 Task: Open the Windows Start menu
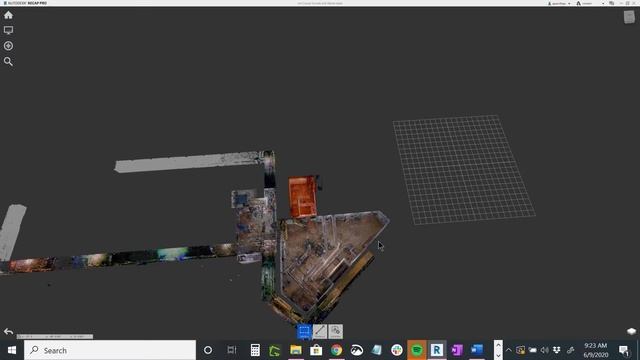(11, 350)
